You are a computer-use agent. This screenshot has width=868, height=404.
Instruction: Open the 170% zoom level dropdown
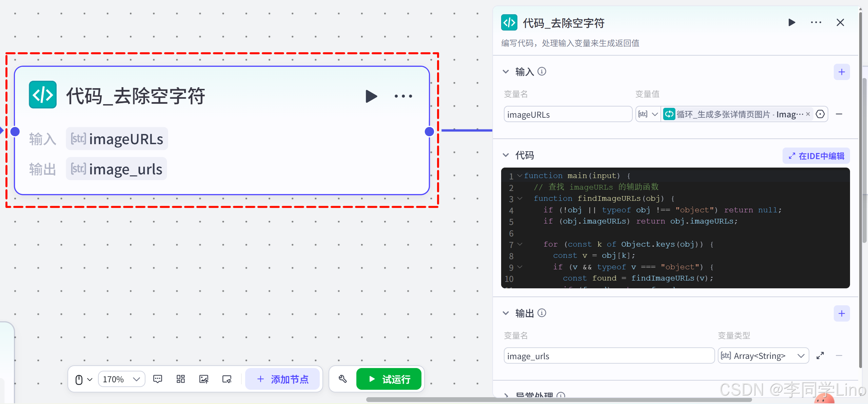tap(121, 379)
